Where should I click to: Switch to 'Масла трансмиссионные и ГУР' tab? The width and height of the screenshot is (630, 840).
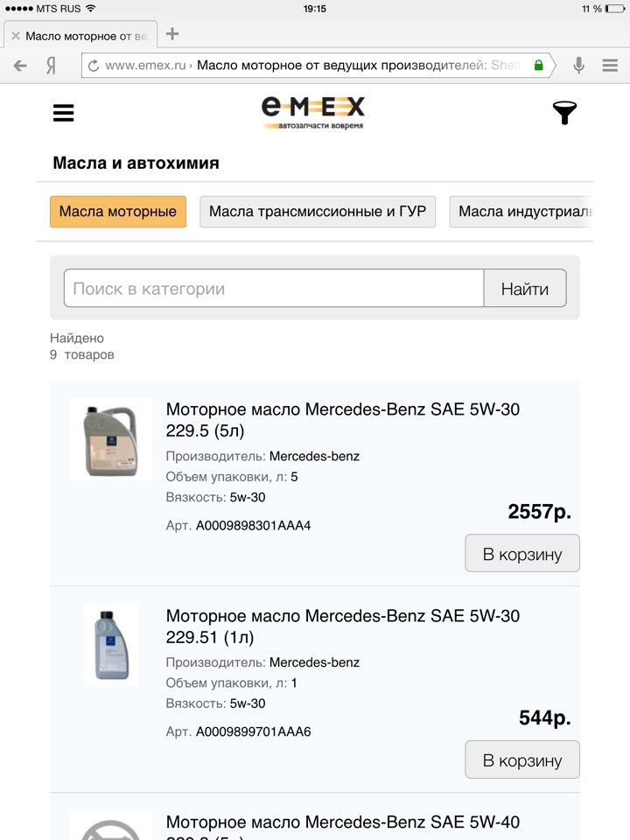(x=318, y=212)
